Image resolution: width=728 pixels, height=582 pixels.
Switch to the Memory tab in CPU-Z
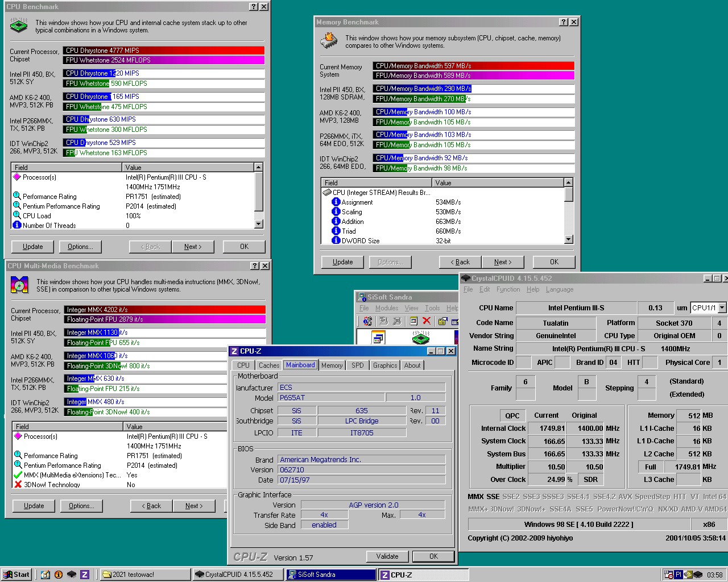tap(332, 365)
